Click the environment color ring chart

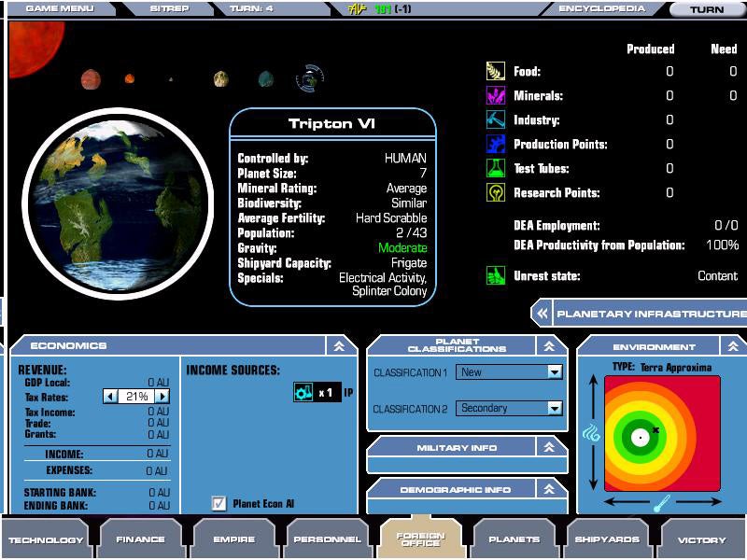pos(662,434)
